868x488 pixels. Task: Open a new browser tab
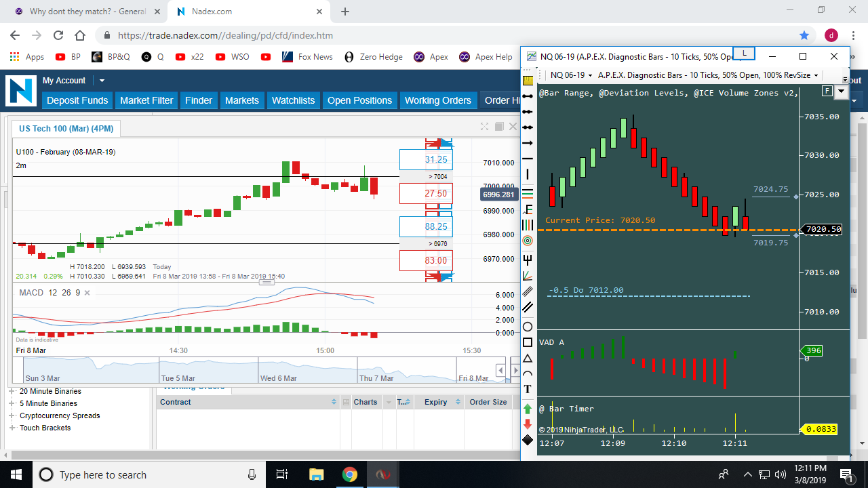(345, 12)
